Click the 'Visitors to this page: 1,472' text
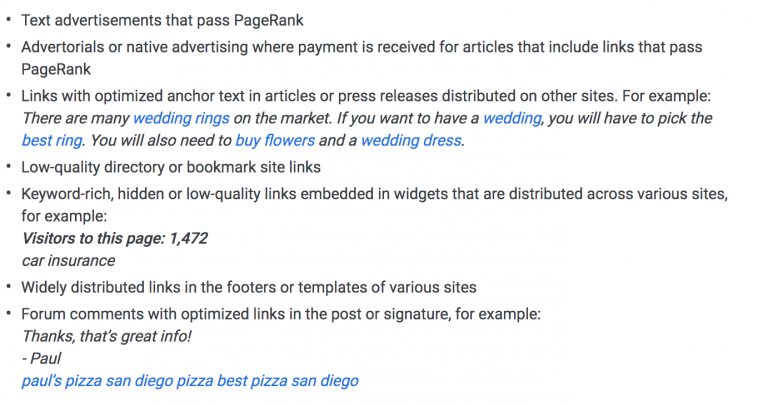 [x=115, y=238]
